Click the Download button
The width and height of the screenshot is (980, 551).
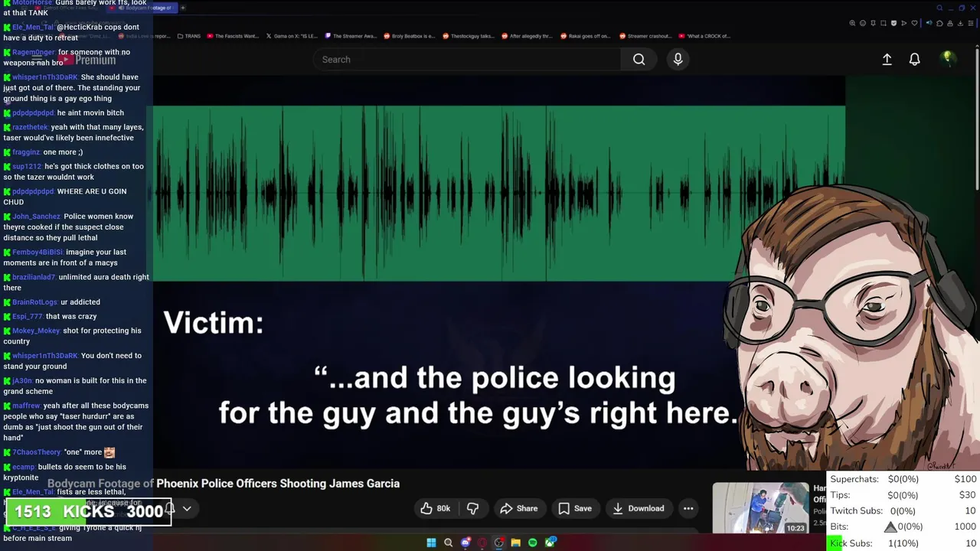(x=639, y=508)
